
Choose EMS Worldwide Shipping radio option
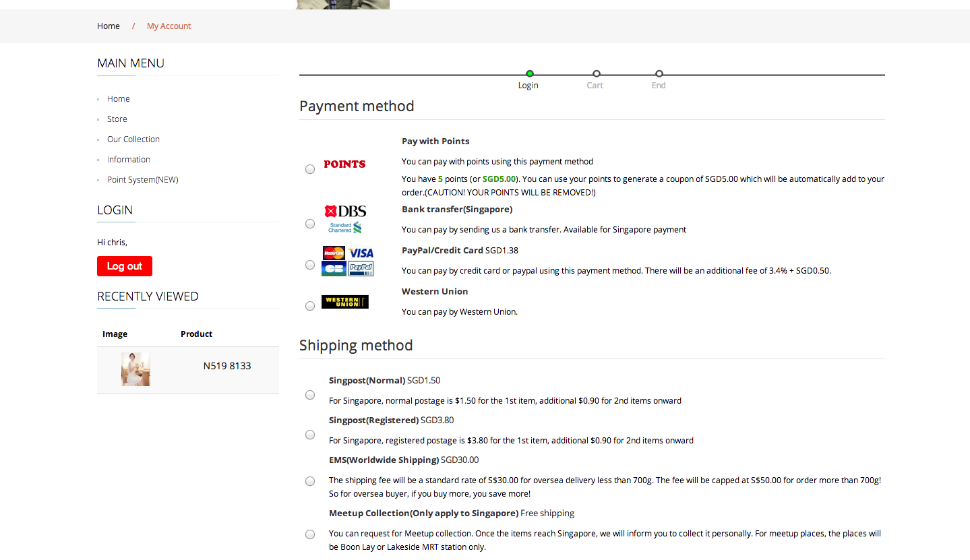[x=310, y=481]
